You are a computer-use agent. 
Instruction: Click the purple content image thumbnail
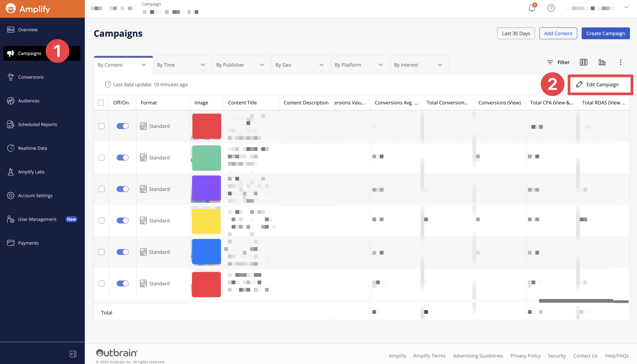[206, 188]
